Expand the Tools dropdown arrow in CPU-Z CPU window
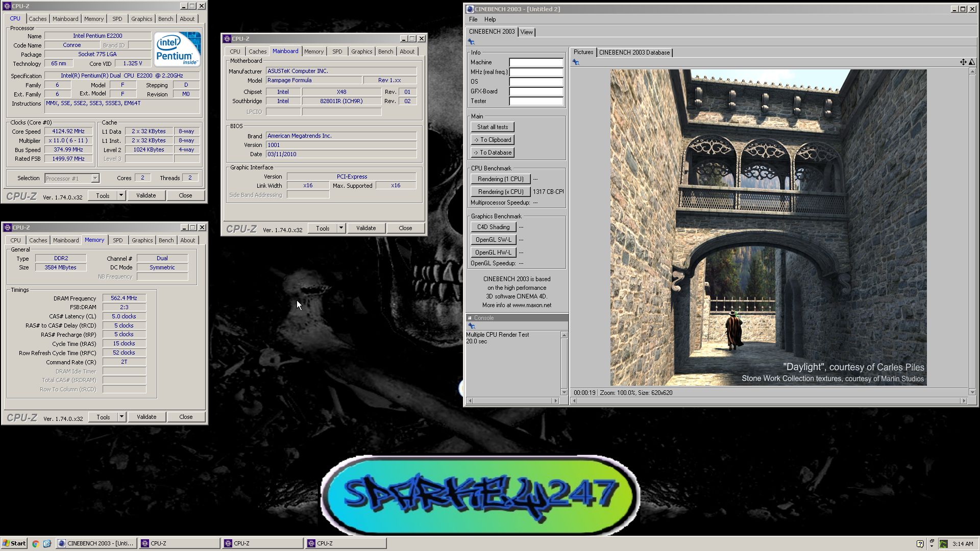This screenshot has width=980, height=551. click(121, 195)
